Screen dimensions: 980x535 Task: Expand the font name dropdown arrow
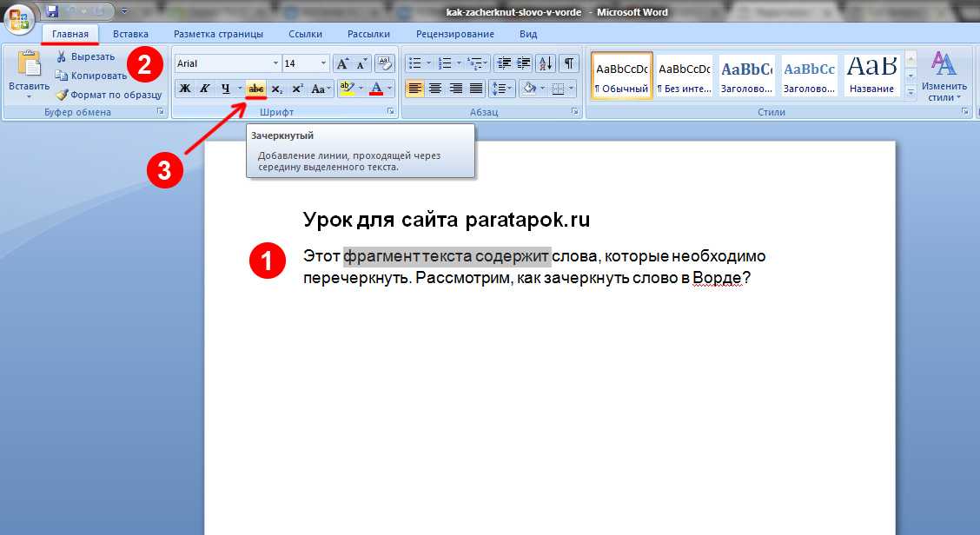click(x=275, y=63)
